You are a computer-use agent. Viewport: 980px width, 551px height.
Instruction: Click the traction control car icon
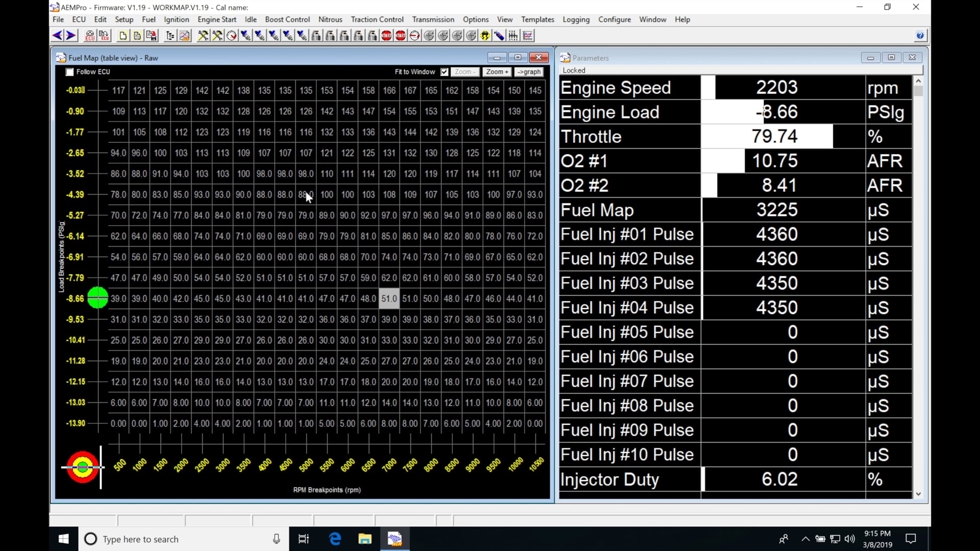[485, 36]
